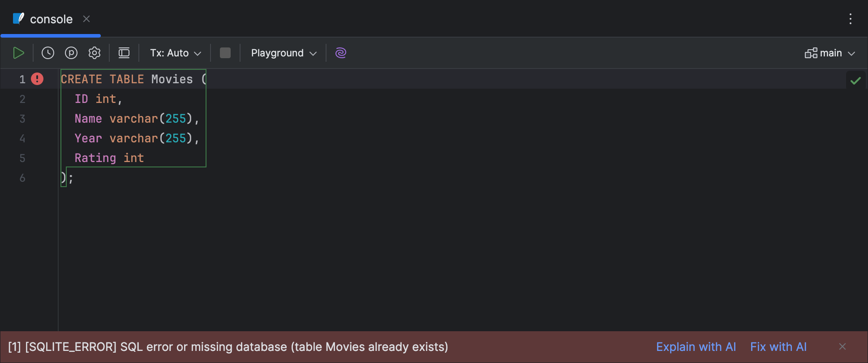The image size is (868, 363).
Task: Open console settings gear icon
Action: coord(95,53)
